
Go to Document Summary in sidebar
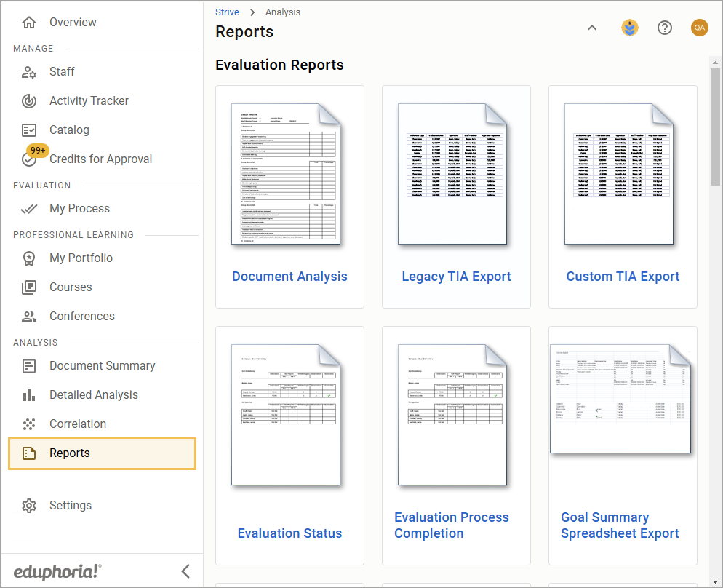(102, 366)
